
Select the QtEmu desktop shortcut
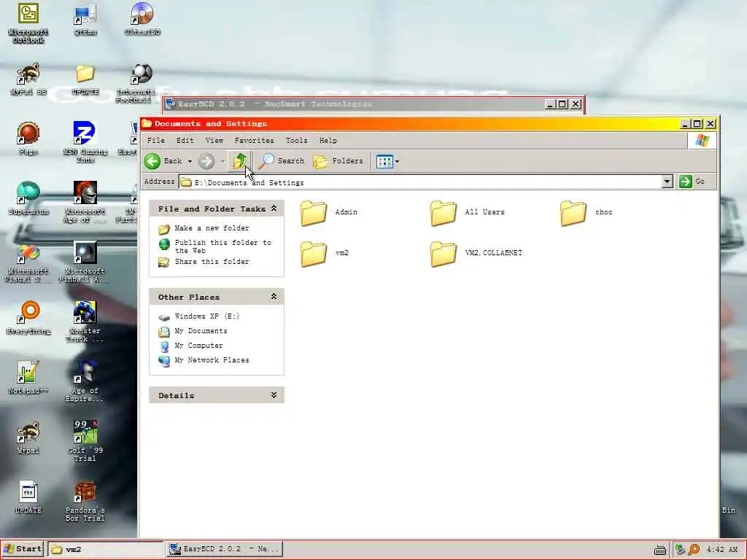point(85,19)
